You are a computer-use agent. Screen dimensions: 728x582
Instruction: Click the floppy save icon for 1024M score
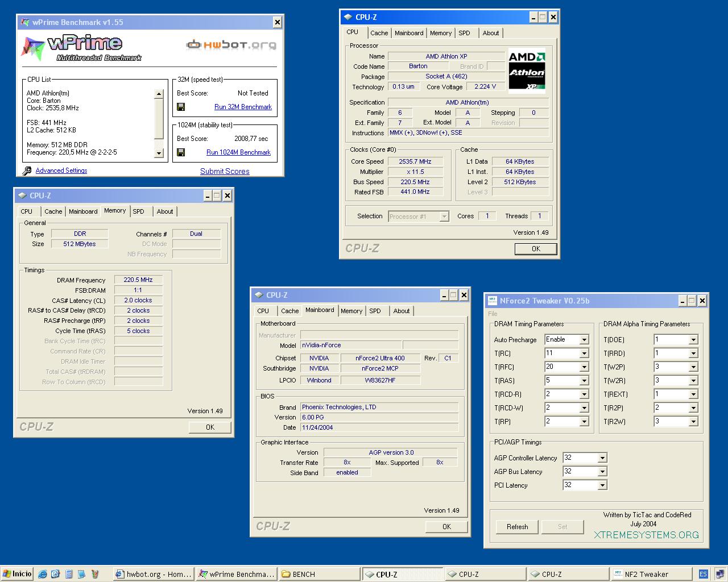pos(181,152)
